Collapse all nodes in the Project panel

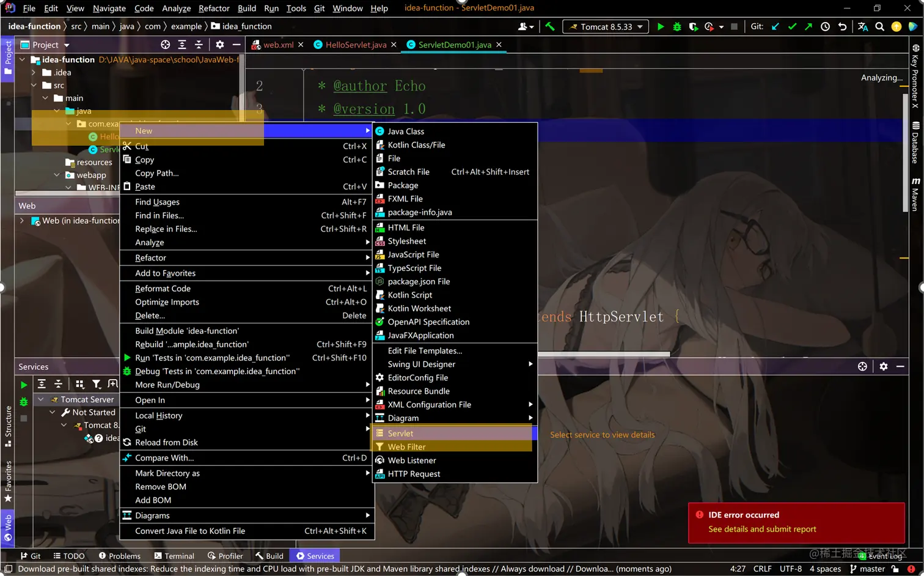(199, 45)
